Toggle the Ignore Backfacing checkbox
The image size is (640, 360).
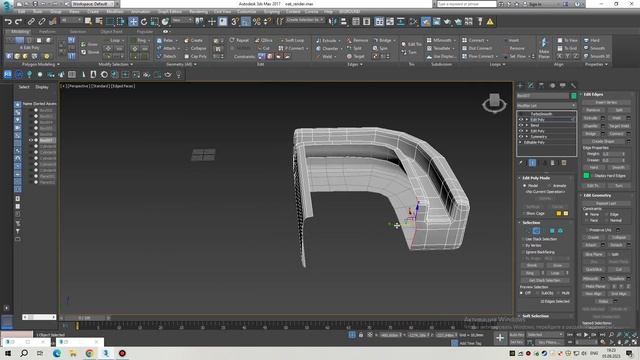click(x=523, y=252)
